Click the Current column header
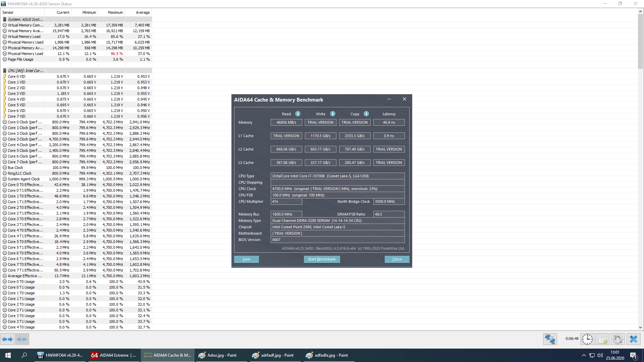Screen dimensions: 644x362 click(x=58, y=12)
